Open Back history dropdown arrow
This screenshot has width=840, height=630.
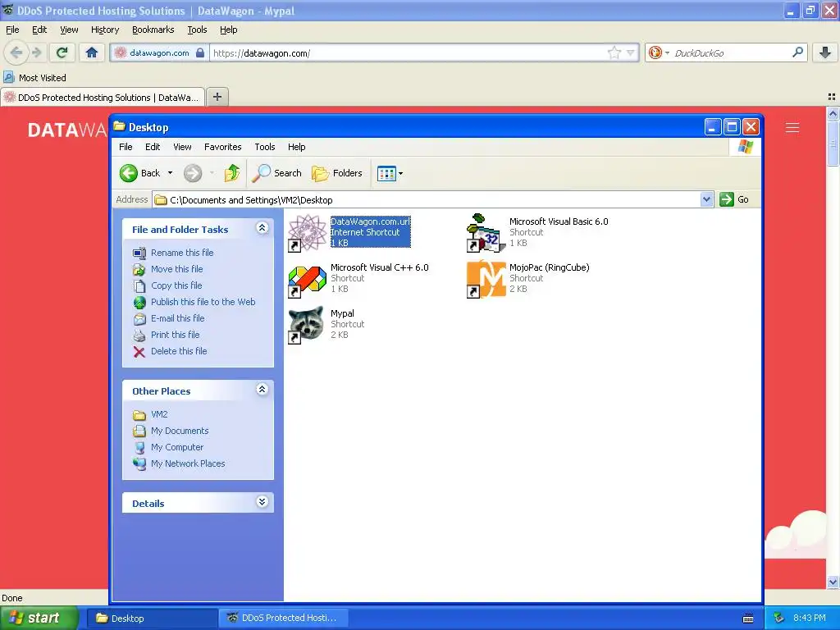(x=171, y=173)
